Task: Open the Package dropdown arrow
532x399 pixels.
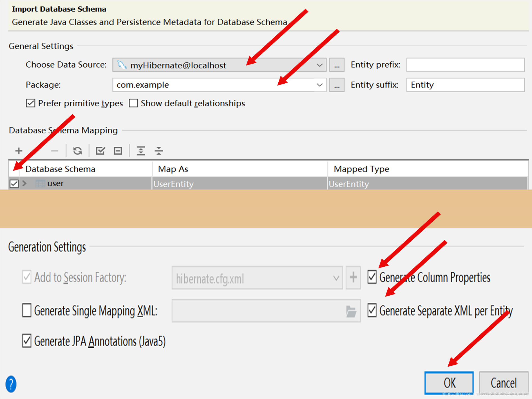Action: click(x=319, y=85)
